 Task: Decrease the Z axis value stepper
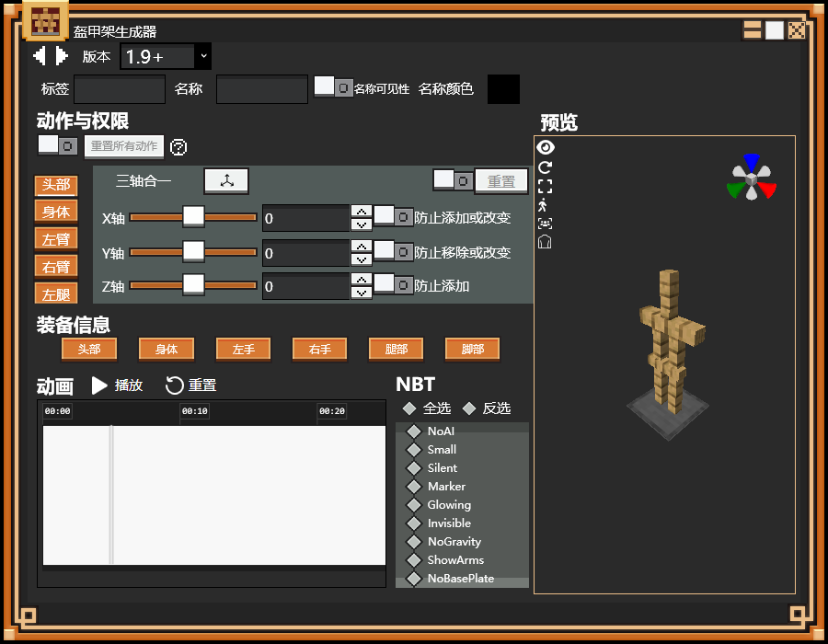(x=362, y=293)
